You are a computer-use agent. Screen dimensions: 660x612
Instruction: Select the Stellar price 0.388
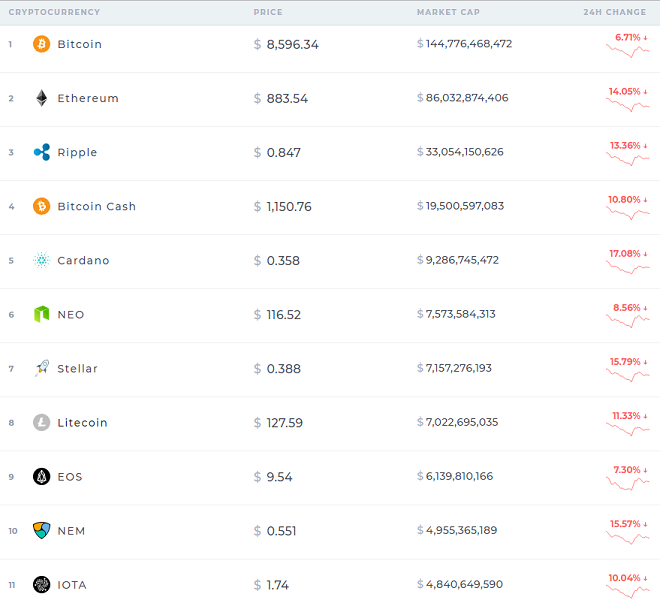[x=284, y=369]
